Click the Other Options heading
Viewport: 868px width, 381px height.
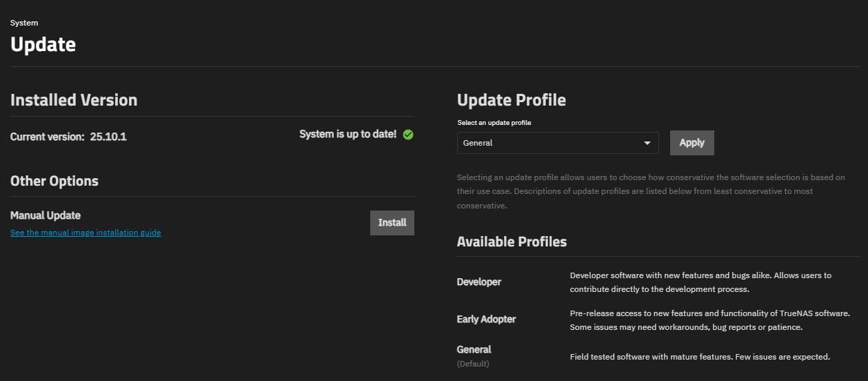pos(54,181)
